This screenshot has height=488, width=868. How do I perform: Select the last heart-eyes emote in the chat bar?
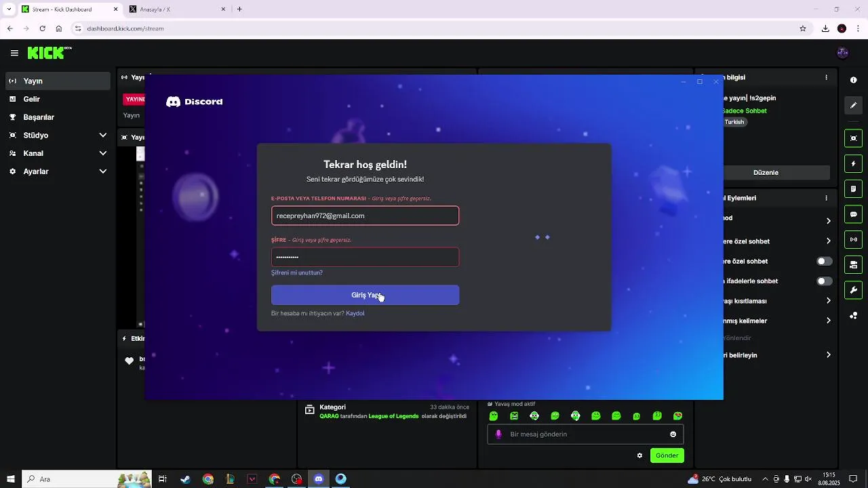677,415
